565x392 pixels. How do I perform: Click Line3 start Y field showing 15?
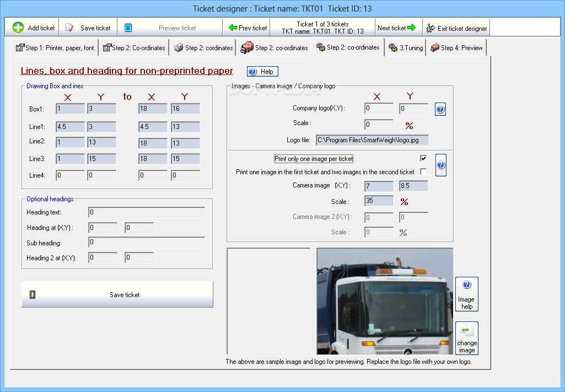point(101,159)
